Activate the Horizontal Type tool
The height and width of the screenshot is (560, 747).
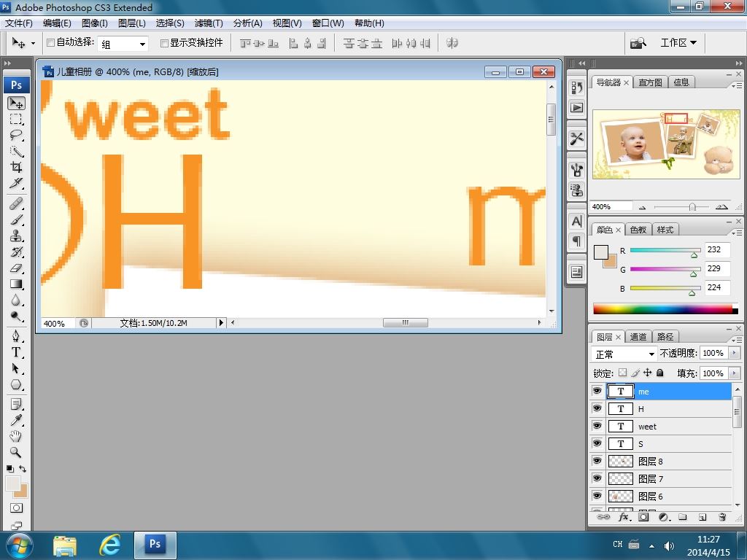coord(16,351)
